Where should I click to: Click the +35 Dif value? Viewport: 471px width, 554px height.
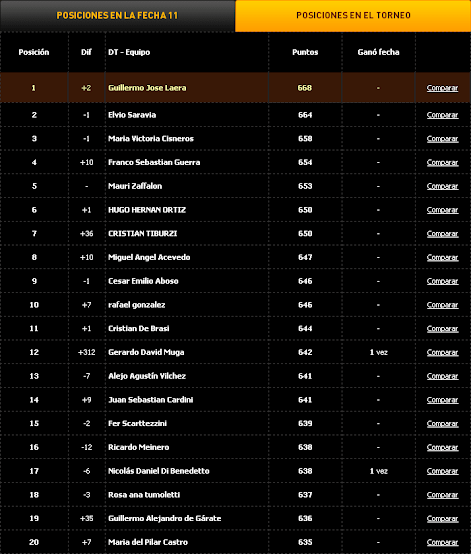(87, 519)
